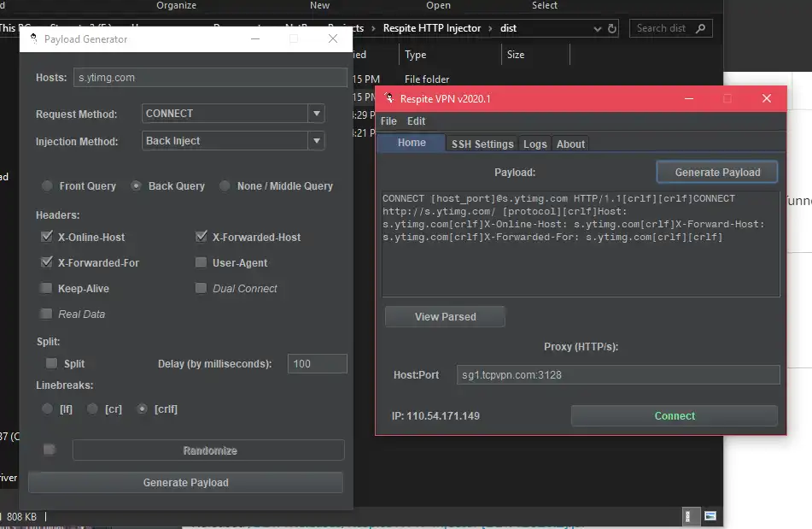Switch to the Home tab
Viewport: 812px width, 529px height.
click(412, 143)
